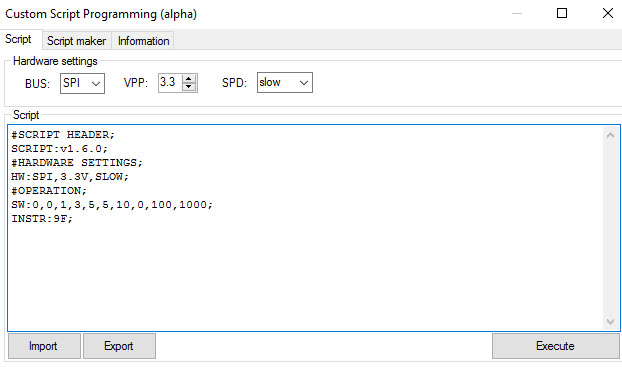The width and height of the screenshot is (622, 367).
Task: Click the line '#SCRIPT HEADER;'
Action: [63, 135]
